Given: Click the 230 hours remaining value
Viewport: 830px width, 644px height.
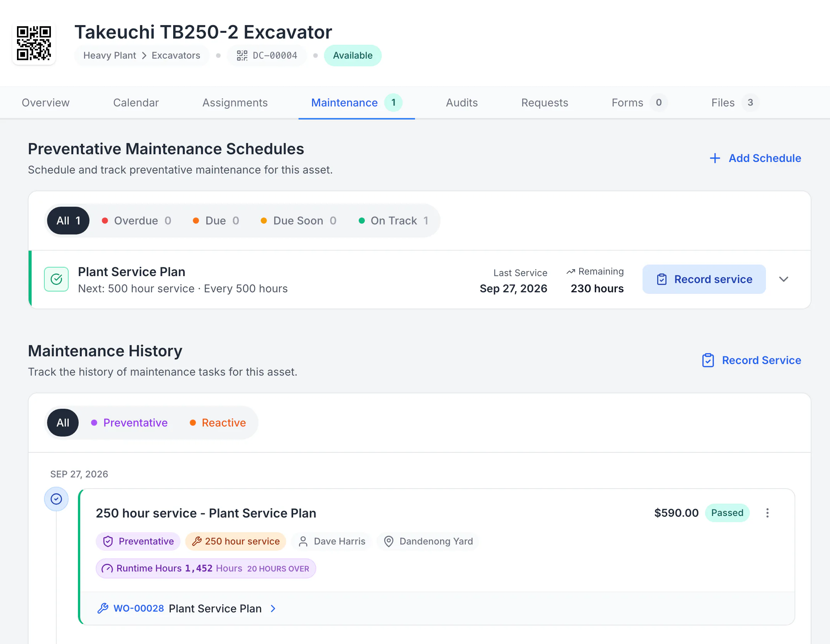Looking at the screenshot, I should pos(597,288).
